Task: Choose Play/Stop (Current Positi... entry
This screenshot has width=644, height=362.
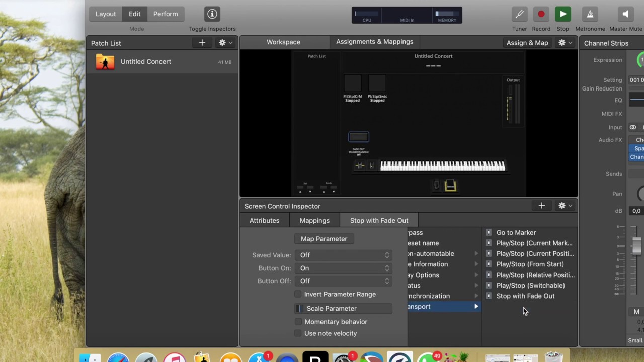Action: pos(535,253)
